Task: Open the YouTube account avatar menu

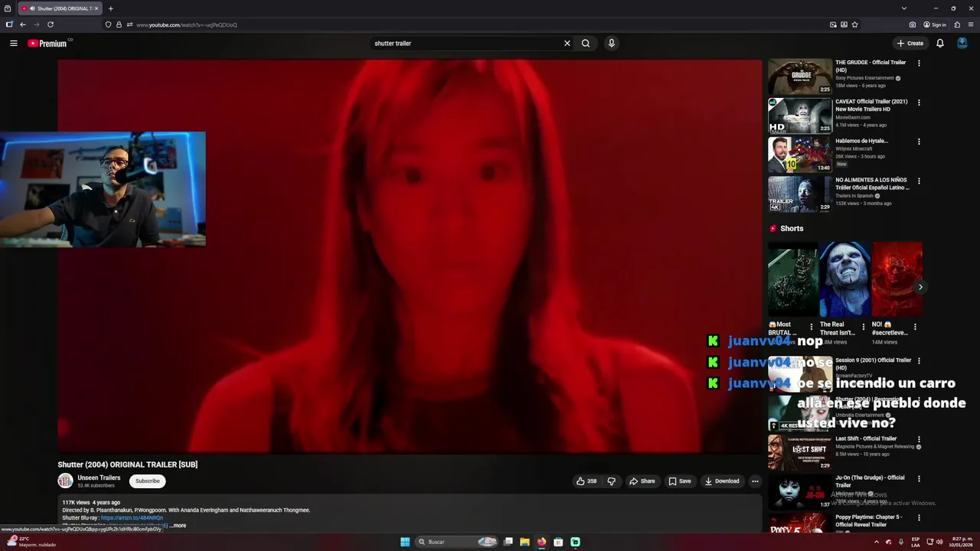Action: click(x=962, y=44)
